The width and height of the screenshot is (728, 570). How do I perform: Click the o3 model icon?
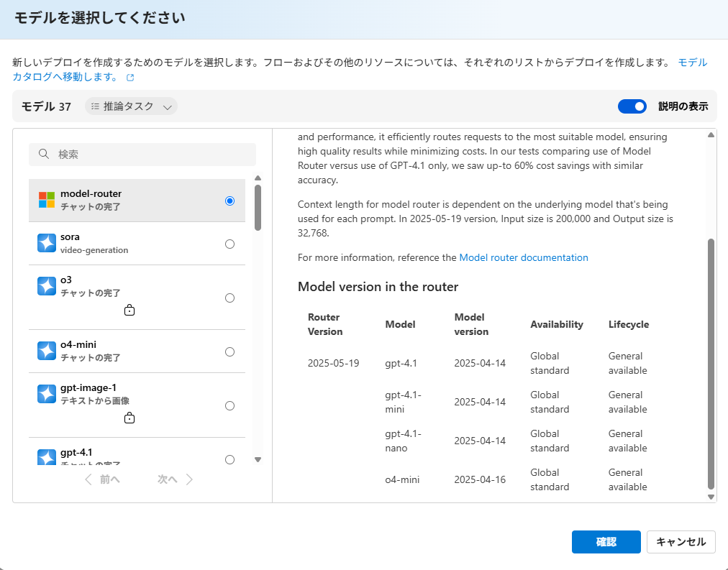tap(47, 286)
